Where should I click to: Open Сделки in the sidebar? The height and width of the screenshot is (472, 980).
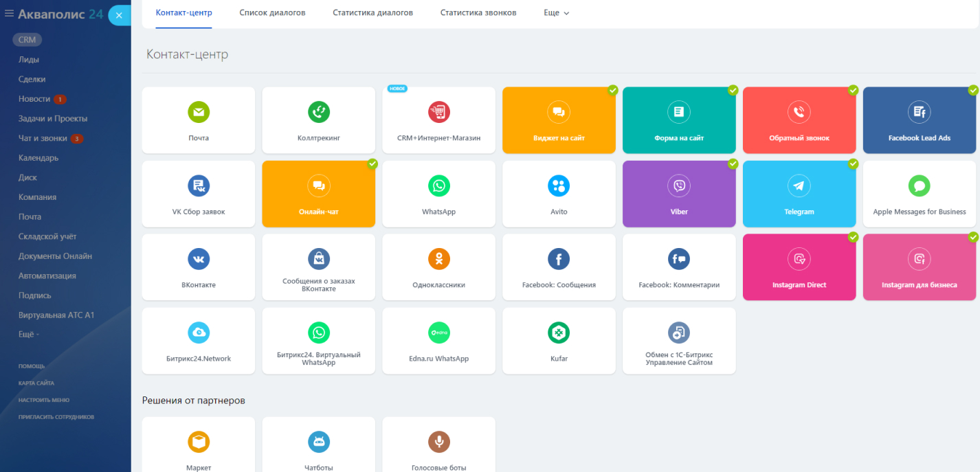pos(32,79)
